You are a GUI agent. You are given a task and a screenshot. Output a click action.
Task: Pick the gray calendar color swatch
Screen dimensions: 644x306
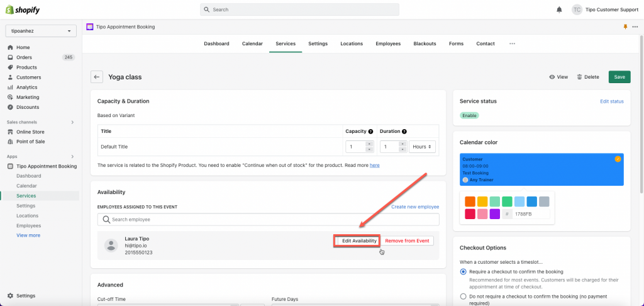[x=544, y=201]
